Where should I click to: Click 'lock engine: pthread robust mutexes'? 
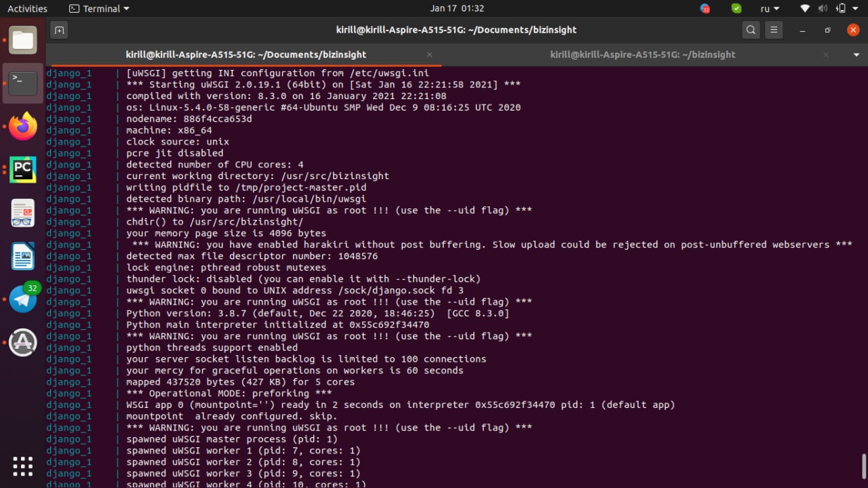coord(226,267)
